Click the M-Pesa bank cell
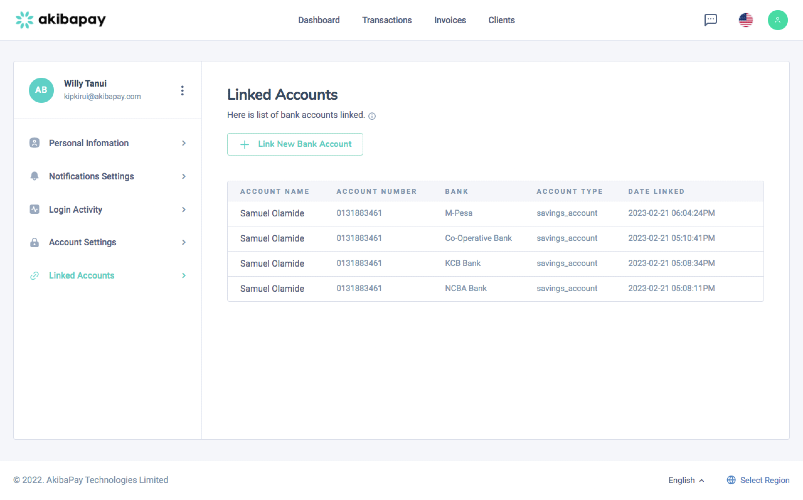 click(458, 213)
